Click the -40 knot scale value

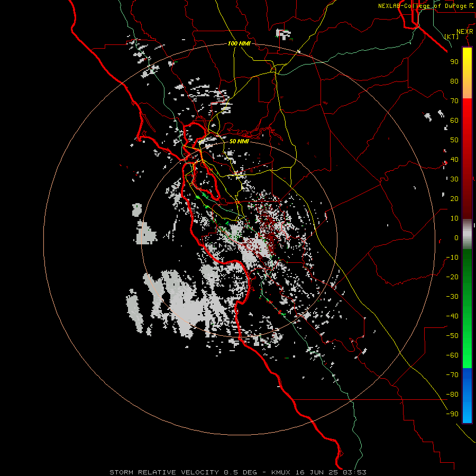pyautogui.click(x=452, y=316)
